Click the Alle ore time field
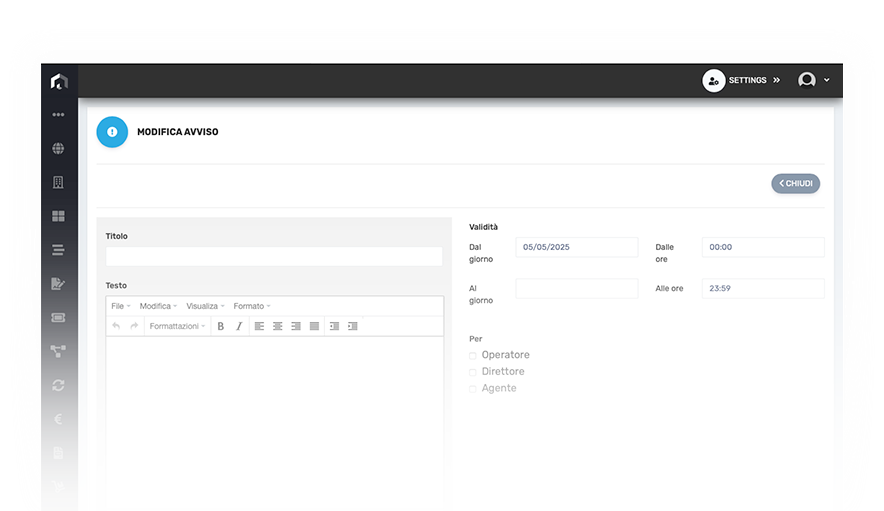This screenshot has width=884, height=511. pos(763,288)
